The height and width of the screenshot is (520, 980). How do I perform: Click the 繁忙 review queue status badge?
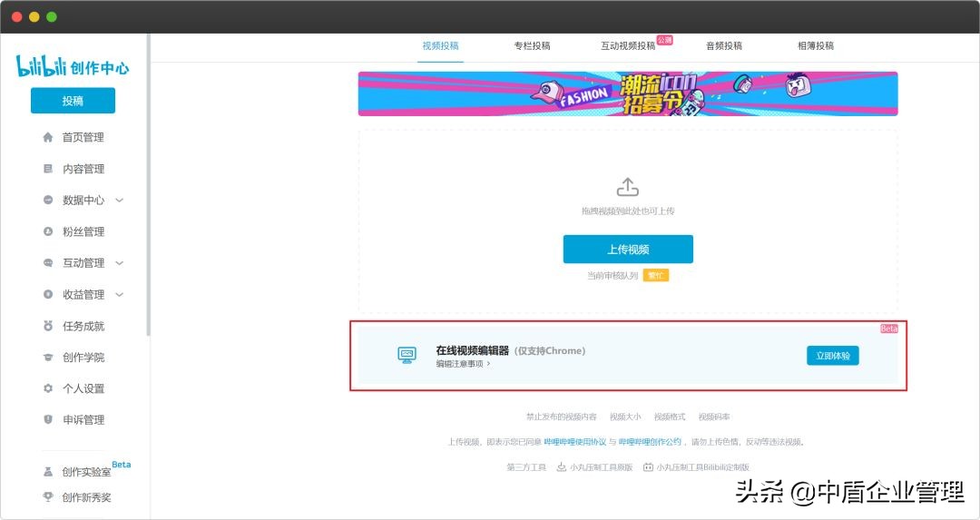pos(656,276)
